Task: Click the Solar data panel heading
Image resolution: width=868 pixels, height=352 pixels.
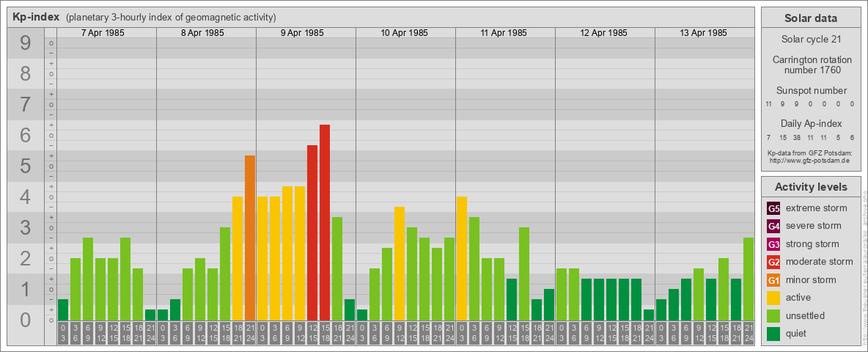Action: (x=810, y=18)
